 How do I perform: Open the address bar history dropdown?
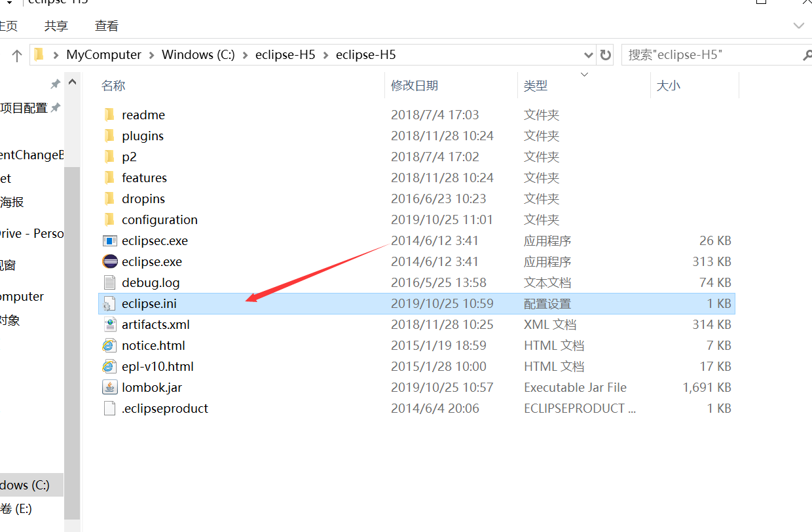coord(588,54)
